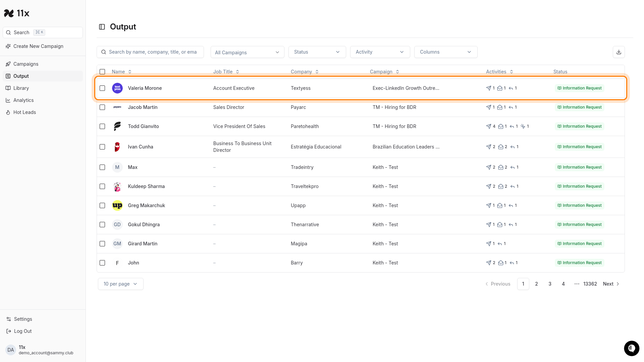Open the Activity filter dropdown
Image resolution: width=644 pixels, height=362 pixels.
(380, 52)
